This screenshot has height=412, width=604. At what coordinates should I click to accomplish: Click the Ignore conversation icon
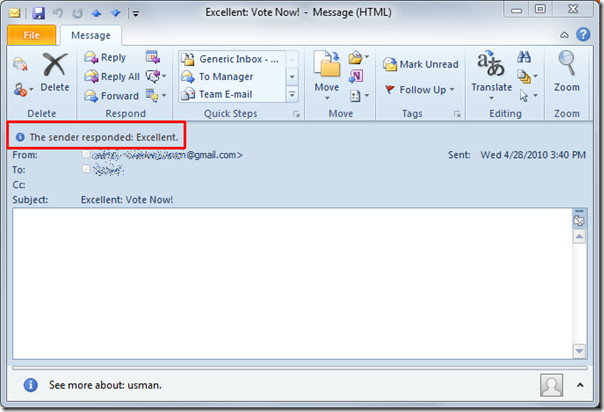tap(20, 64)
